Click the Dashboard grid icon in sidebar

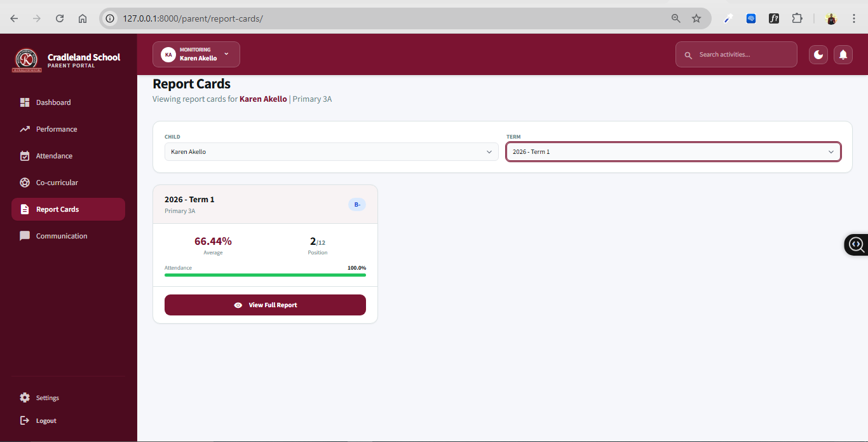point(25,102)
